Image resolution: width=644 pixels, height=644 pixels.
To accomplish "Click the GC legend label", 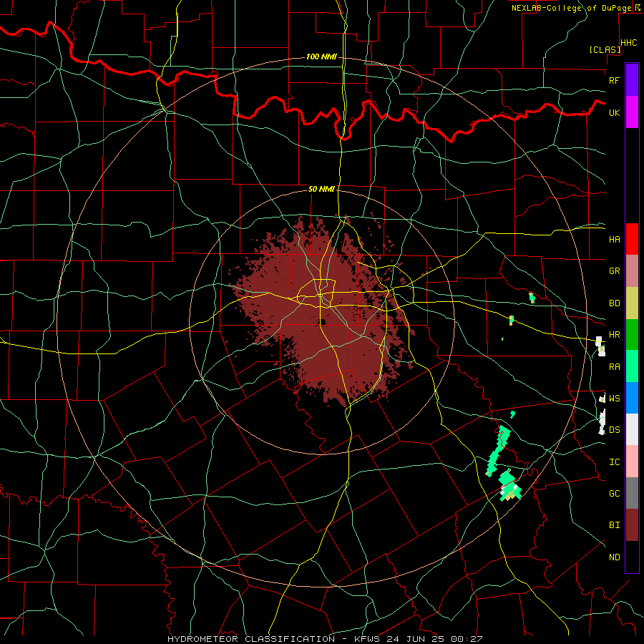I will click(614, 494).
